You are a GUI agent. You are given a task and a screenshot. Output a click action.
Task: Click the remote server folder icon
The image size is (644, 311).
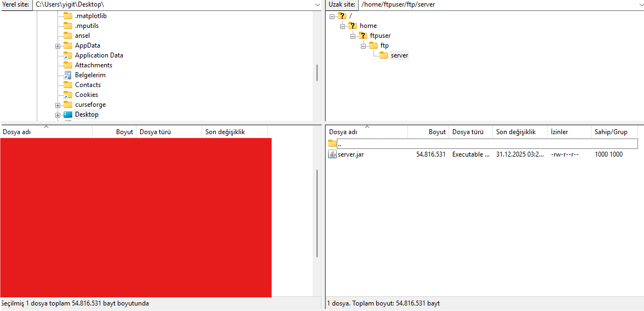(383, 55)
